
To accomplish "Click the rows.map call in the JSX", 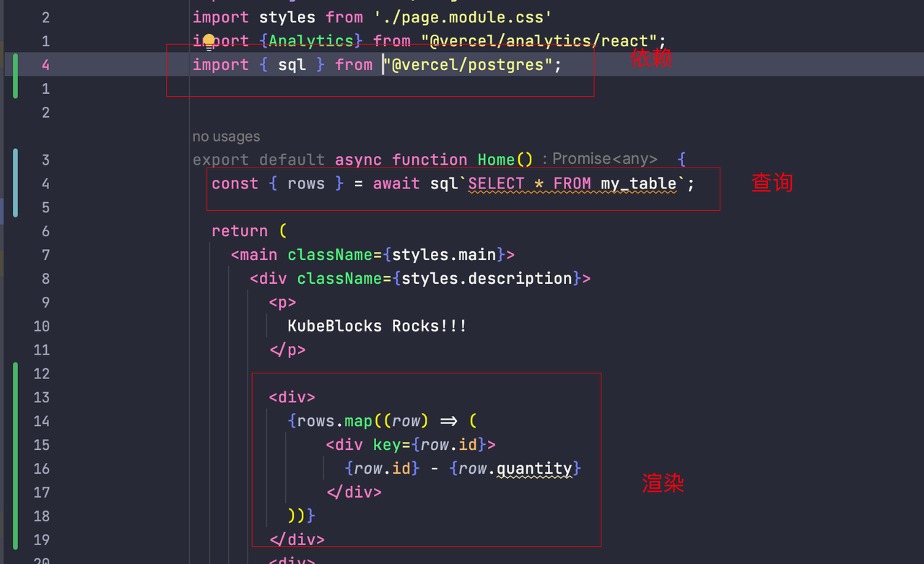I will click(x=335, y=421).
